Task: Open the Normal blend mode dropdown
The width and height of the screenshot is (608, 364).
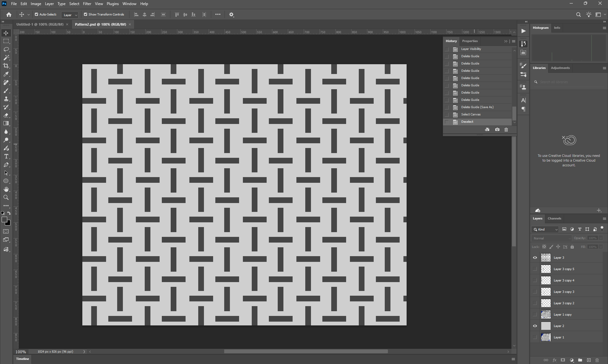Action: pos(551,238)
